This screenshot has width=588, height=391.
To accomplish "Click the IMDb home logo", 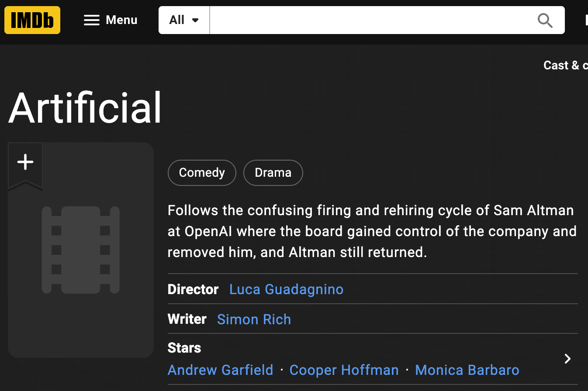I will click(32, 20).
